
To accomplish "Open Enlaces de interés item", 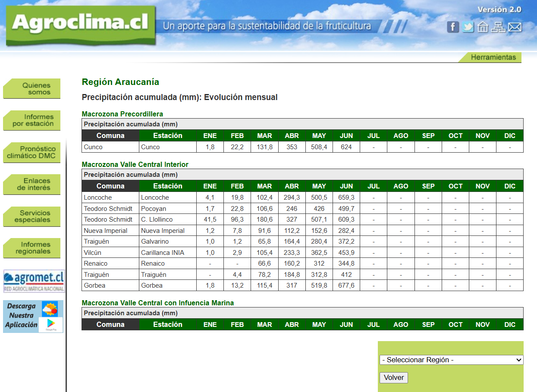I will click(32, 184).
